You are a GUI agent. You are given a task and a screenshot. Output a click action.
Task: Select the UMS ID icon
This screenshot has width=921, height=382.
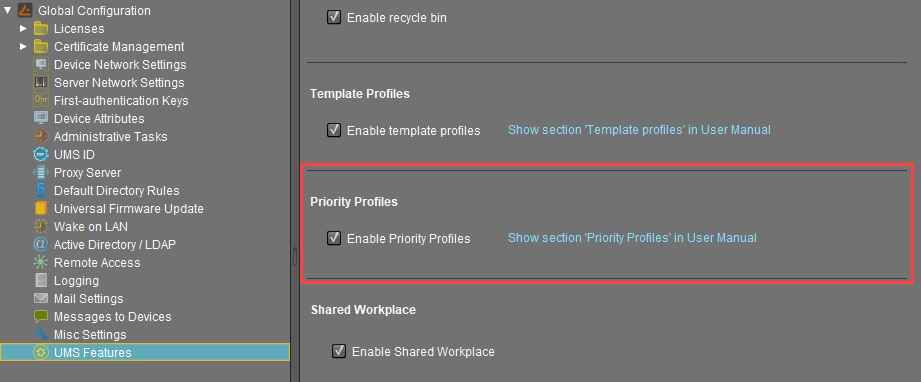[x=41, y=155]
